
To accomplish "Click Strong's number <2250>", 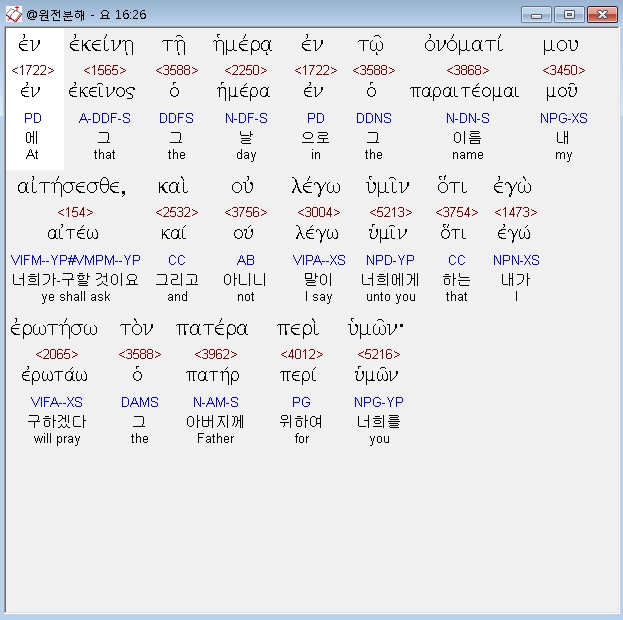I will [x=246, y=70].
